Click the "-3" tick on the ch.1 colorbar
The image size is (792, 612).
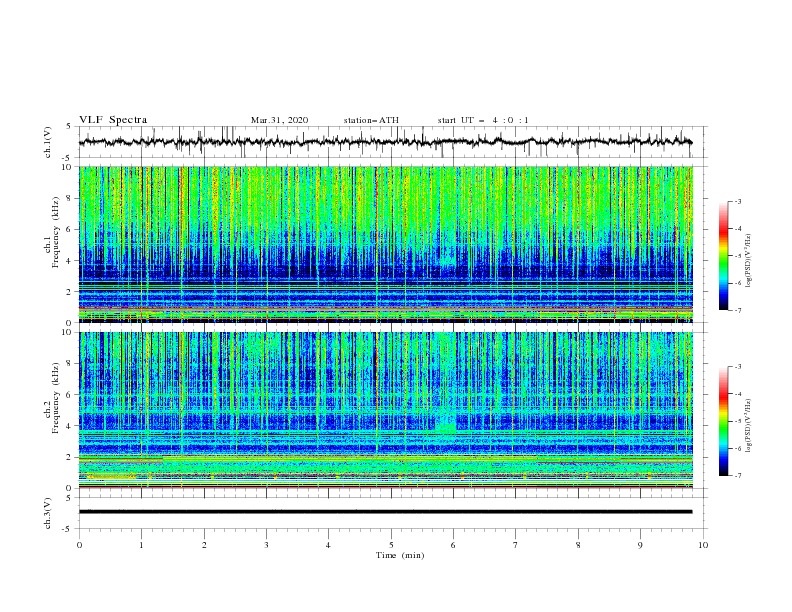coord(738,201)
